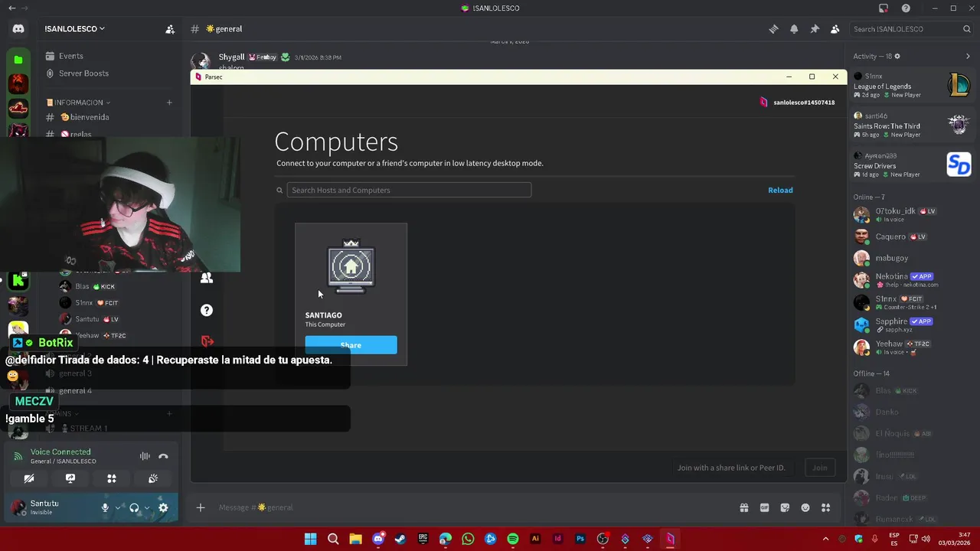Deafen headphones in Discord user panel
The height and width of the screenshot is (551, 980).
click(x=134, y=507)
